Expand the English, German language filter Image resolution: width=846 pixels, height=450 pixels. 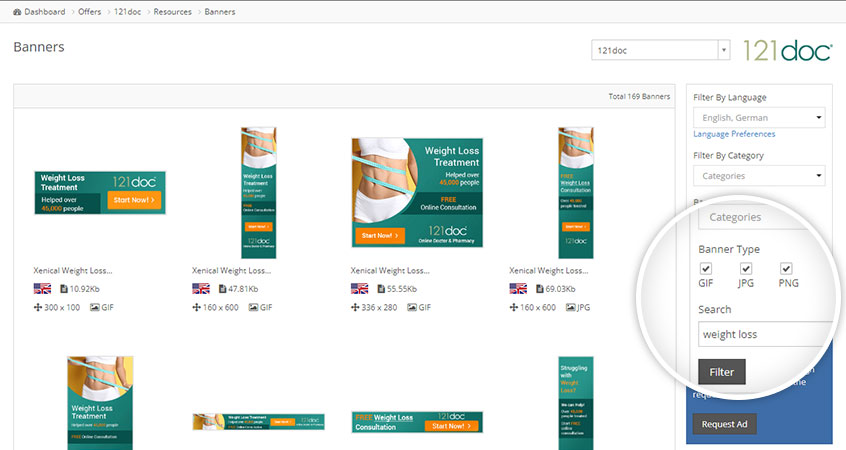click(x=759, y=117)
